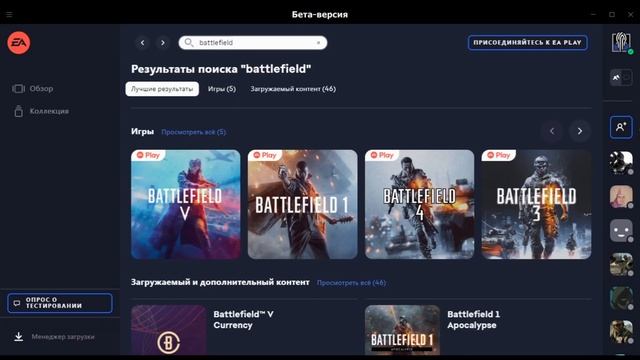640x360 pixels.
Task: Select the Лучшие результаты tab
Action: pyautogui.click(x=162, y=89)
